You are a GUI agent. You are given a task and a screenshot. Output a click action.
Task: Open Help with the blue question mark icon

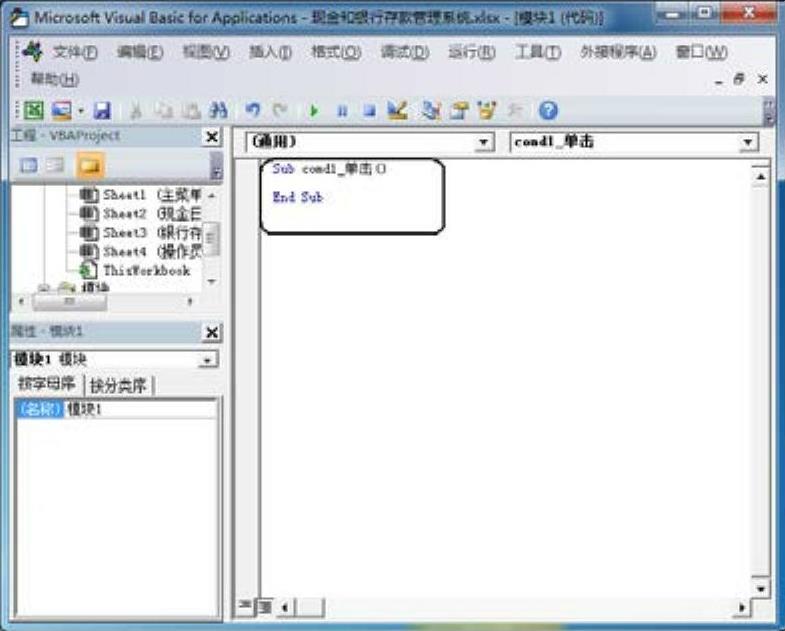[548, 110]
